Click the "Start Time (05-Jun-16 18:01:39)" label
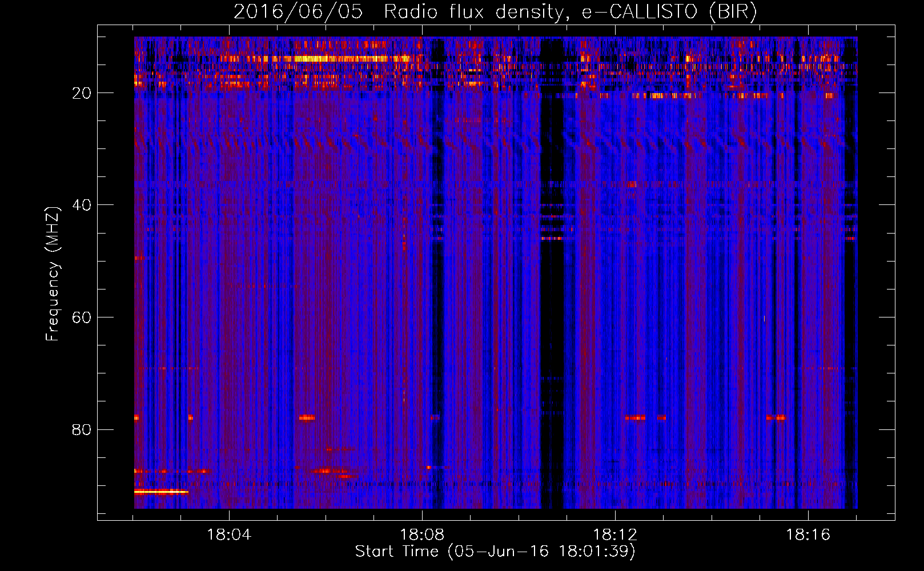Image resolution: width=924 pixels, height=571 pixels. point(495,552)
